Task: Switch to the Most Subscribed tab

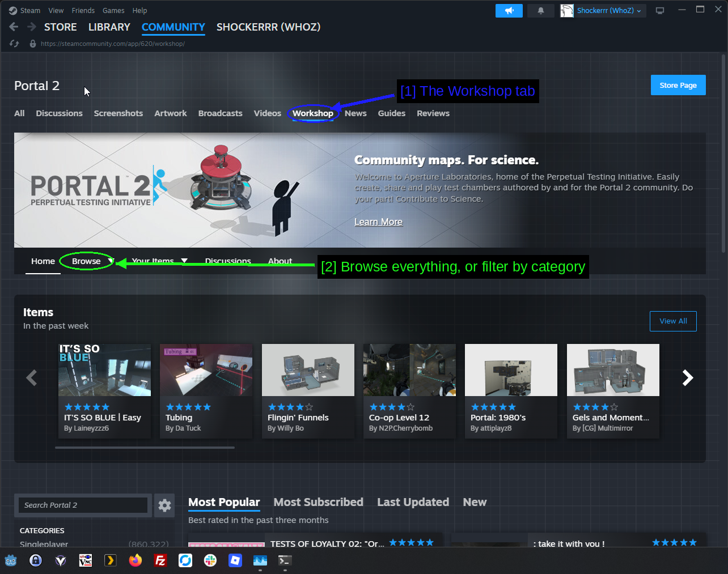Action: point(319,503)
